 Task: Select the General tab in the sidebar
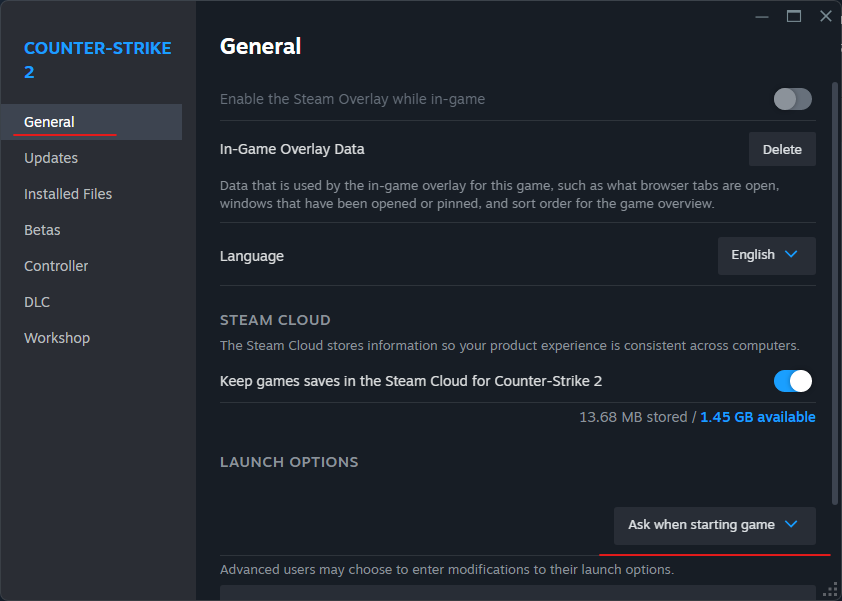tap(50, 122)
